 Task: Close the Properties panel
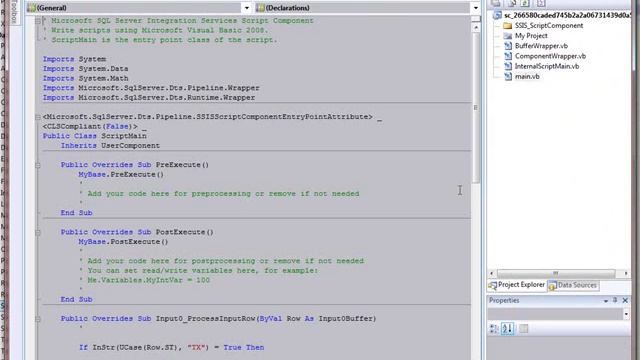[625, 300]
